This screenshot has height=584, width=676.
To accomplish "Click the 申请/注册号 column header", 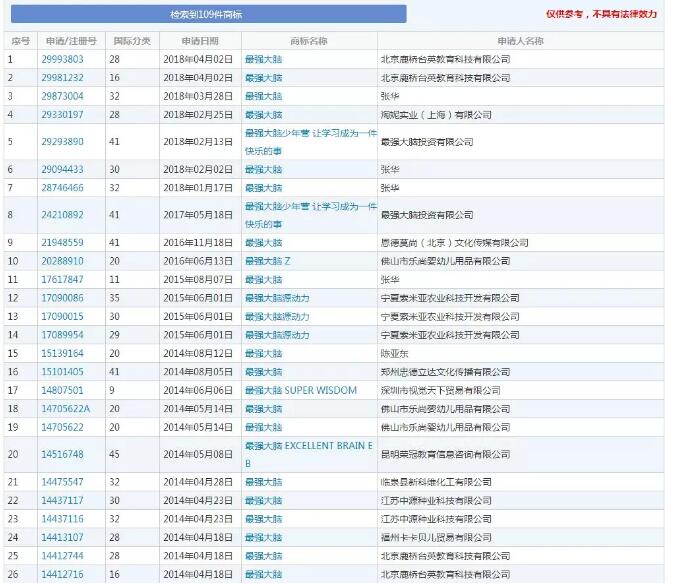I will coord(71,41).
